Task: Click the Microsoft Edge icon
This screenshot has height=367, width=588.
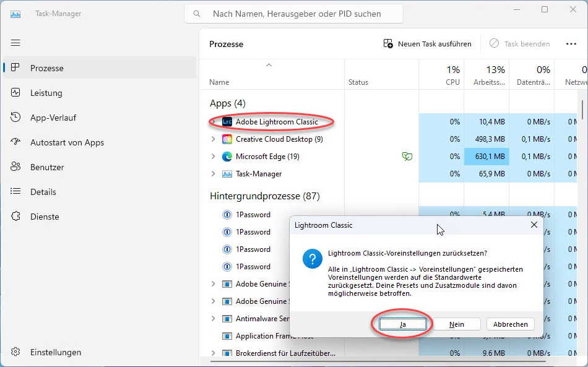Action: [227, 157]
